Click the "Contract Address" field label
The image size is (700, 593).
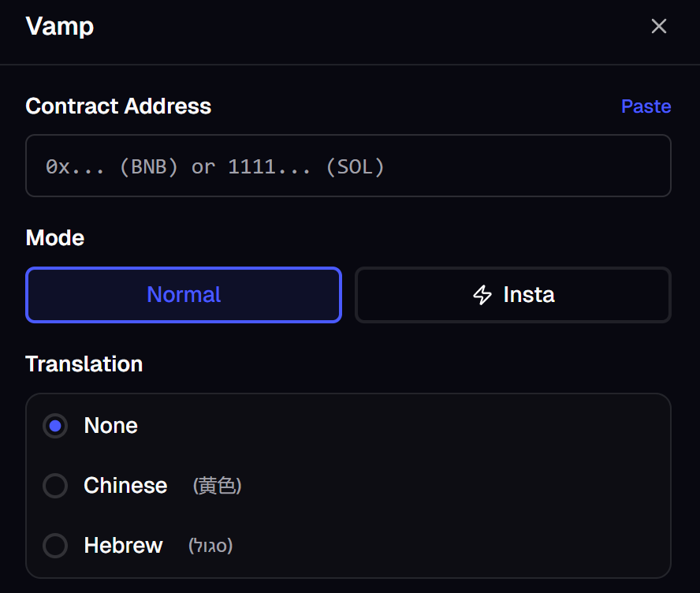click(x=118, y=106)
